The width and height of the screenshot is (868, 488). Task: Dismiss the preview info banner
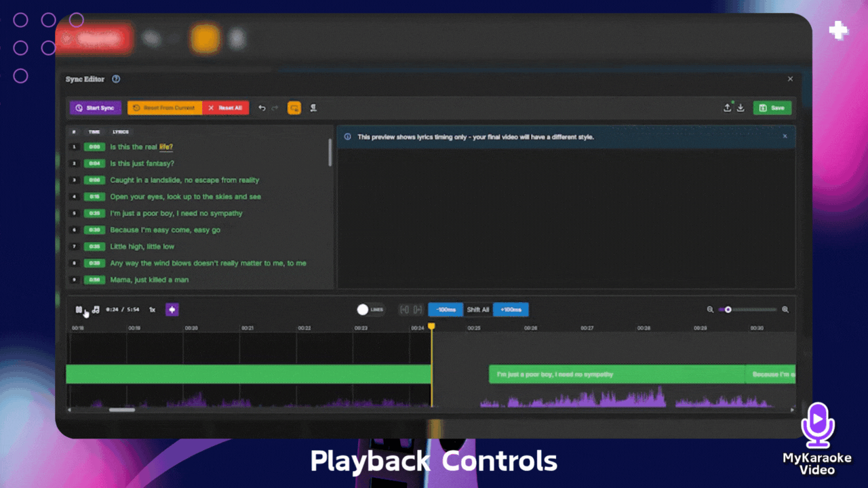[x=785, y=136]
